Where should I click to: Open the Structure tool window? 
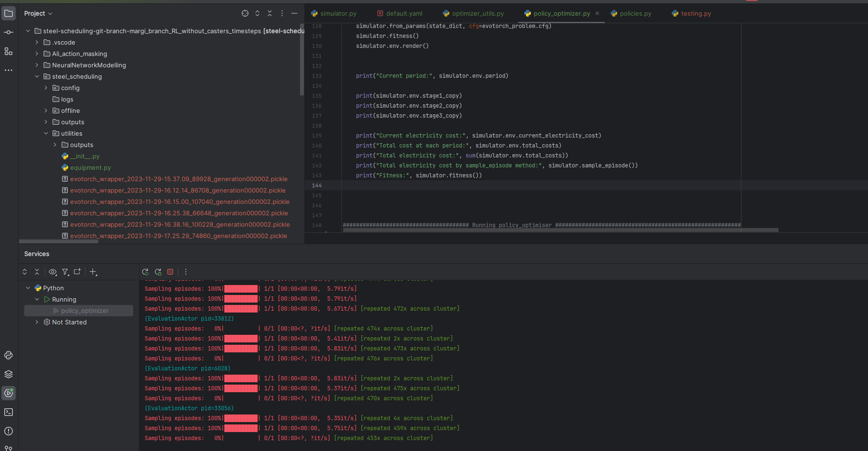point(9,51)
